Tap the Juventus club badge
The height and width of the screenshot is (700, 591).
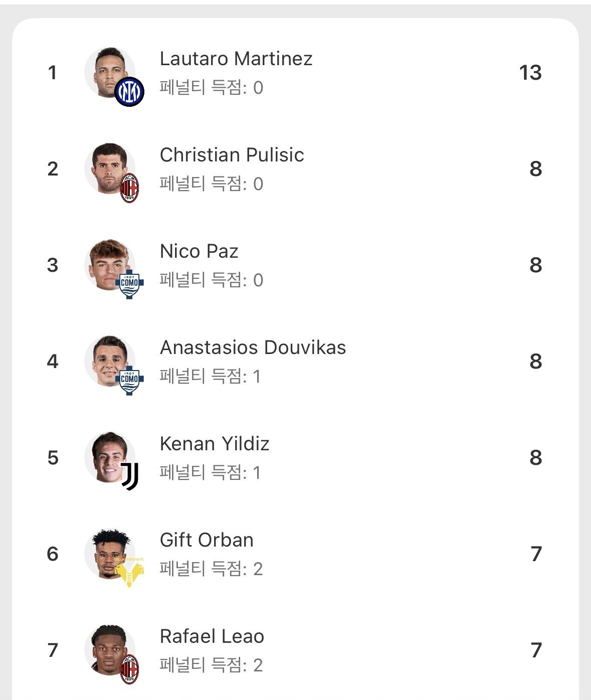[x=129, y=476]
